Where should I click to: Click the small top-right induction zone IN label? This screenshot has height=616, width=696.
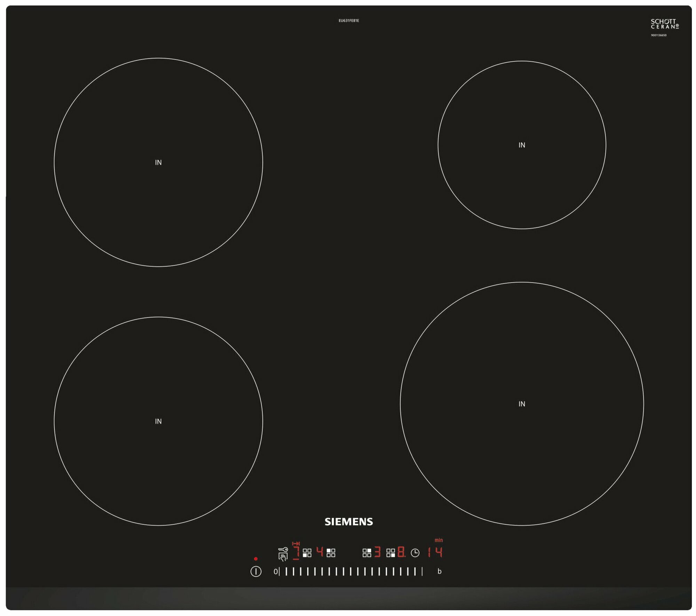(522, 145)
